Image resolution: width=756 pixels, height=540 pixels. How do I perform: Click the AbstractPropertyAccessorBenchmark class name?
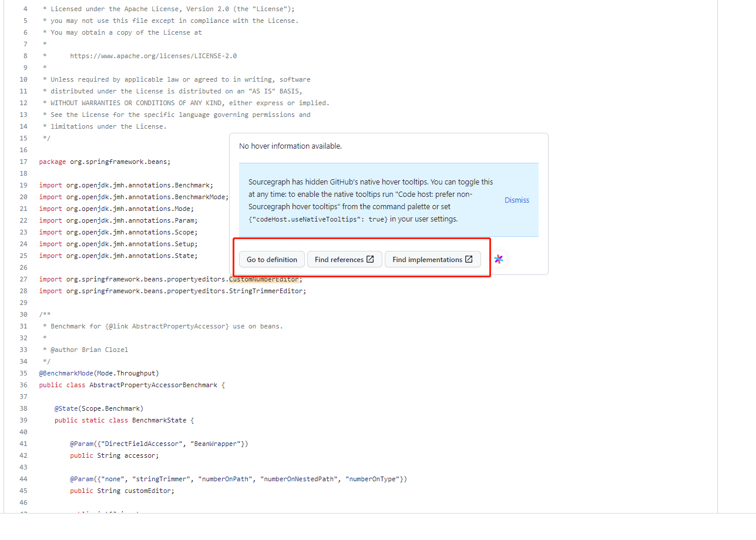click(x=153, y=385)
